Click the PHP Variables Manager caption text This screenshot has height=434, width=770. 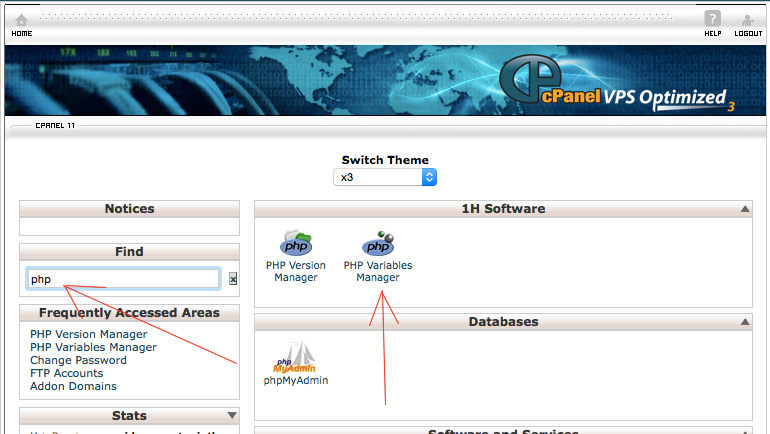(x=378, y=271)
